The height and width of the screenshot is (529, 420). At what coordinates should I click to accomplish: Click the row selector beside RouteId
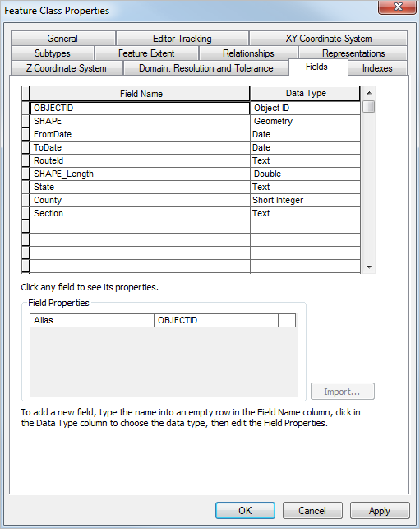[25, 160]
